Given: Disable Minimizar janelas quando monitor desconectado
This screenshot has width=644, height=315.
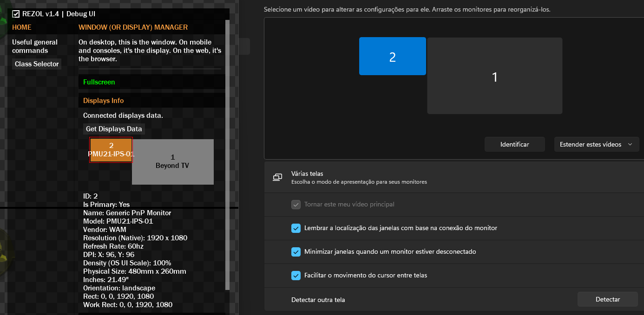Looking at the screenshot, I should [x=296, y=252].
